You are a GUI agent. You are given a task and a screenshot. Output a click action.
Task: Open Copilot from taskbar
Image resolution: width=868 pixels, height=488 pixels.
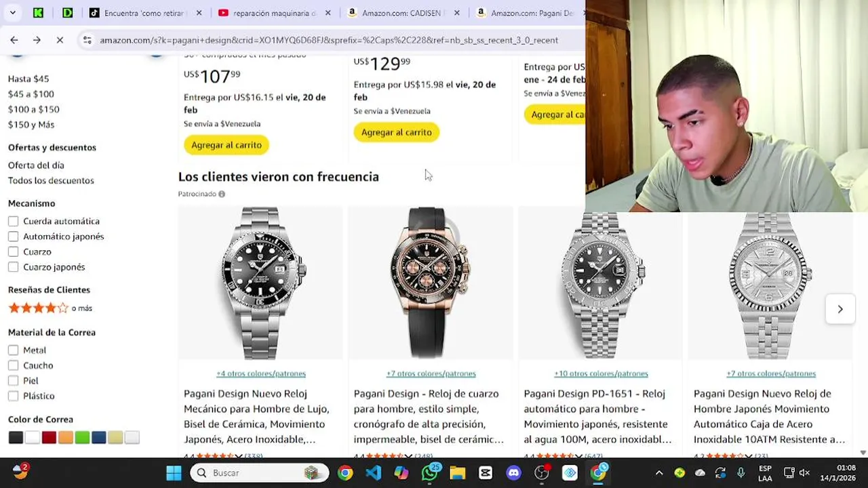[x=401, y=472]
